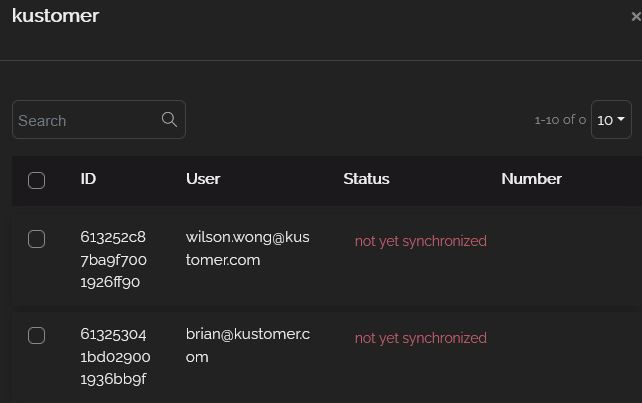The width and height of the screenshot is (642, 403).
Task: Check the brian@kustomer.com row checkbox
Action: pyautogui.click(x=36, y=335)
